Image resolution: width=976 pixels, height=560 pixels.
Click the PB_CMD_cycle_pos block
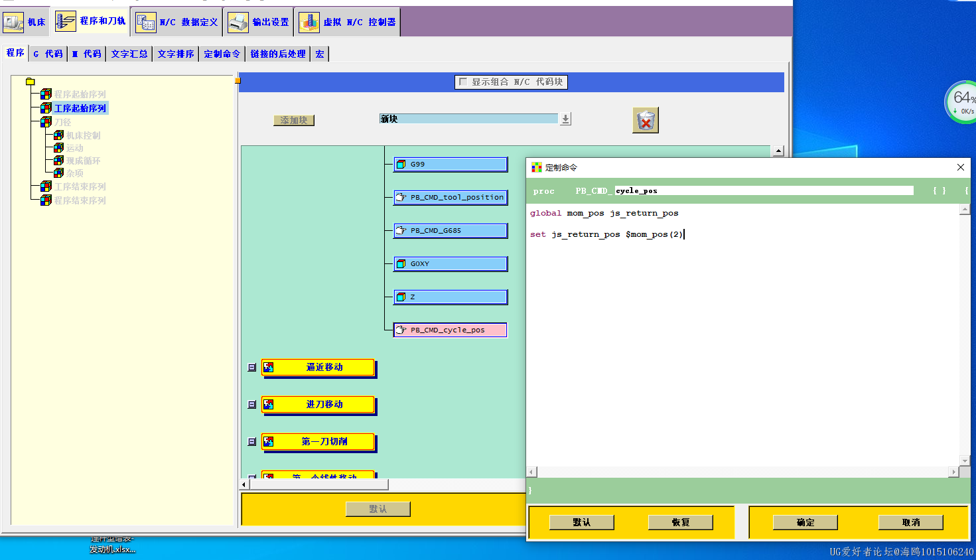(x=451, y=330)
